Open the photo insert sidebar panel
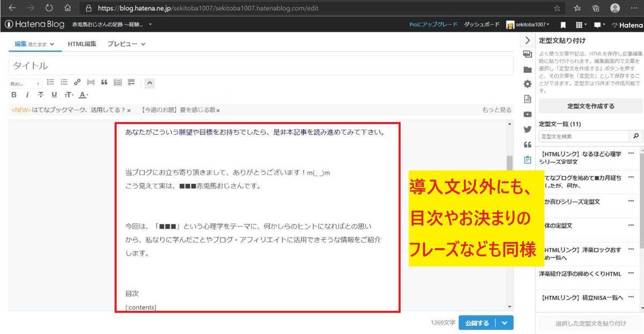 pos(527,54)
